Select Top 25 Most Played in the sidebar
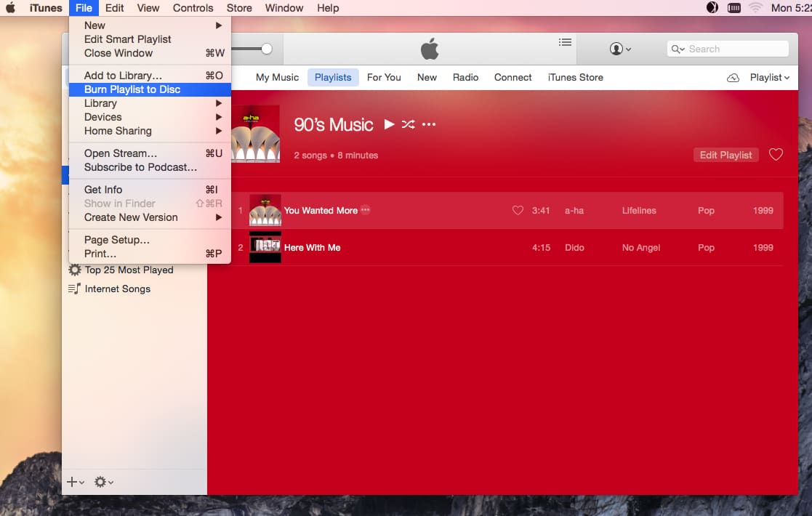Image resolution: width=812 pixels, height=516 pixels. pos(129,270)
